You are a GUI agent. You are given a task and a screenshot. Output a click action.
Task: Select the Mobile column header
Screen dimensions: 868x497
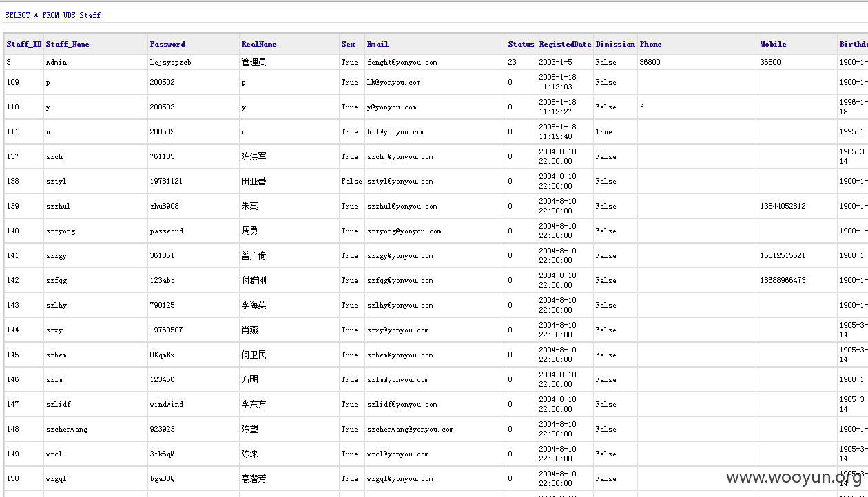[x=798, y=44]
